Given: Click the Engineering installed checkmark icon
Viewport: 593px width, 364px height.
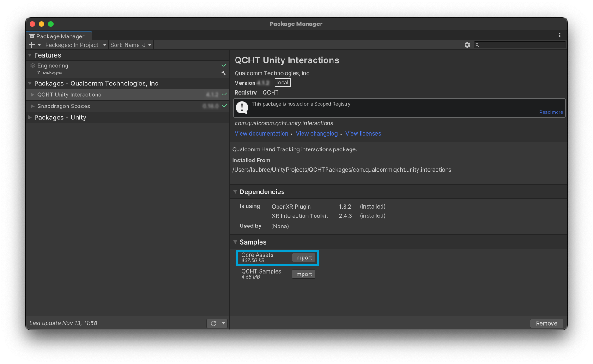Looking at the screenshot, I should coord(224,66).
